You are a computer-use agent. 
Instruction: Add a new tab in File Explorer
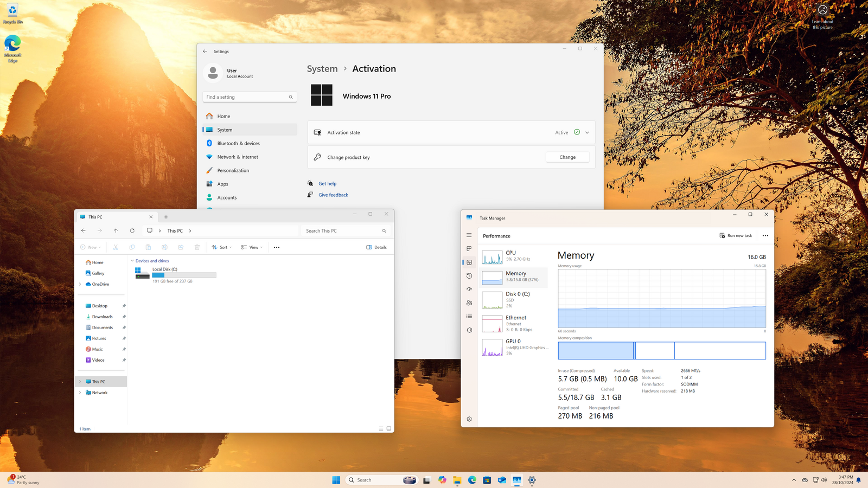pos(166,217)
